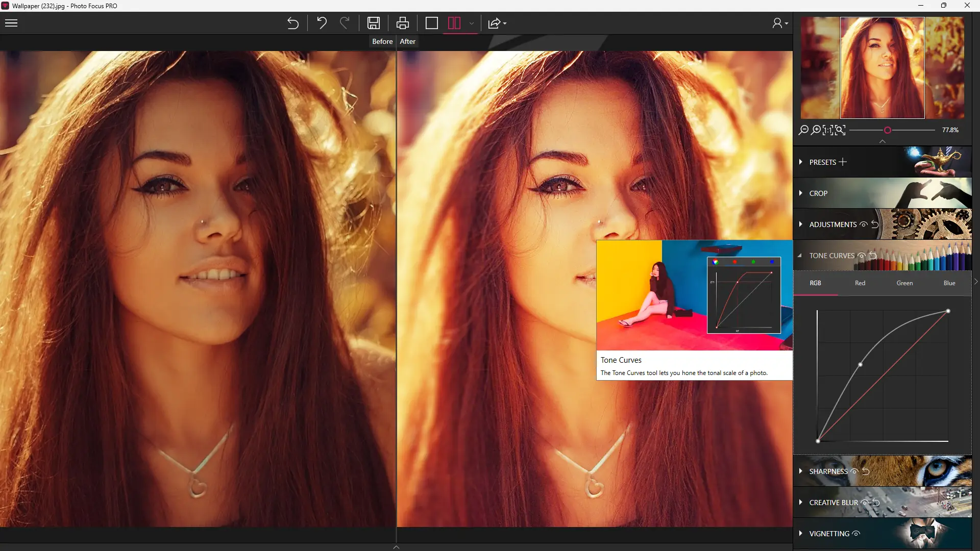
Task: Select the Blue curve channel tab
Action: tap(949, 283)
